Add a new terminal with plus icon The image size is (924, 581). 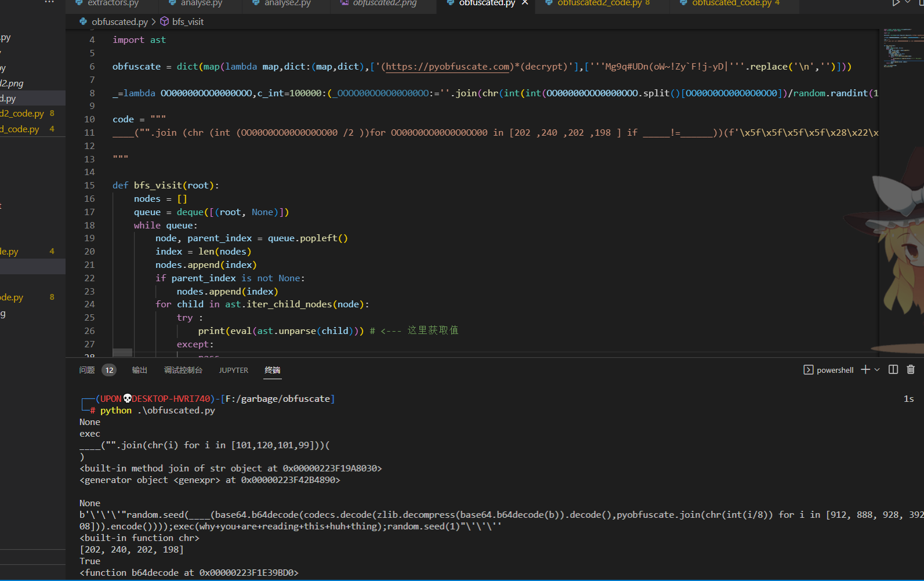coord(865,370)
